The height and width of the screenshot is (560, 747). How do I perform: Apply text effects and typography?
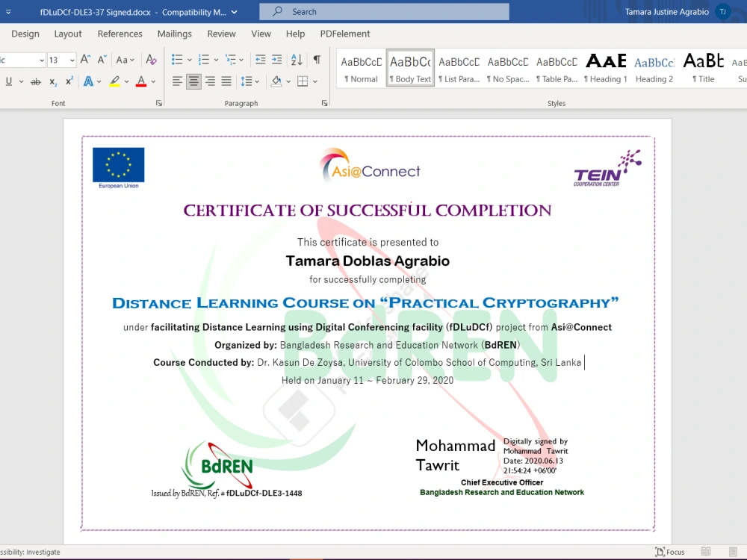tap(88, 81)
